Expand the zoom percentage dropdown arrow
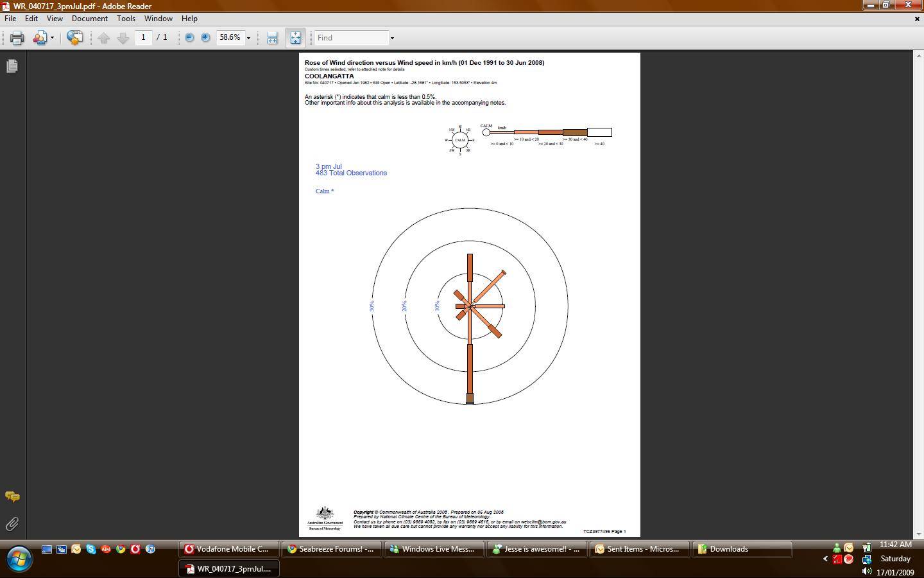 point(248,38)
